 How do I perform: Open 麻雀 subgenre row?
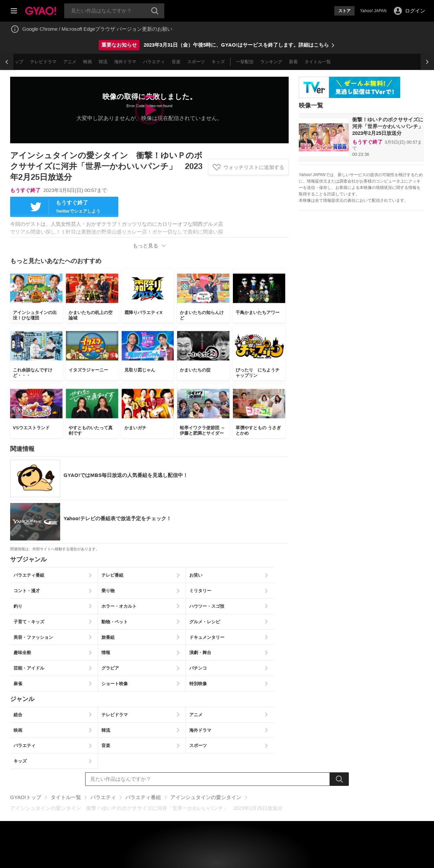[x=54, y=684]
